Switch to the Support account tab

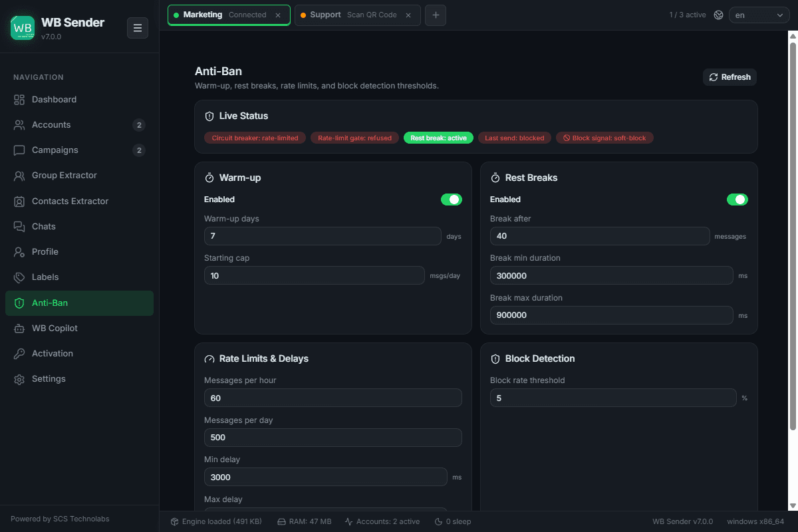[x=358, y=15]
